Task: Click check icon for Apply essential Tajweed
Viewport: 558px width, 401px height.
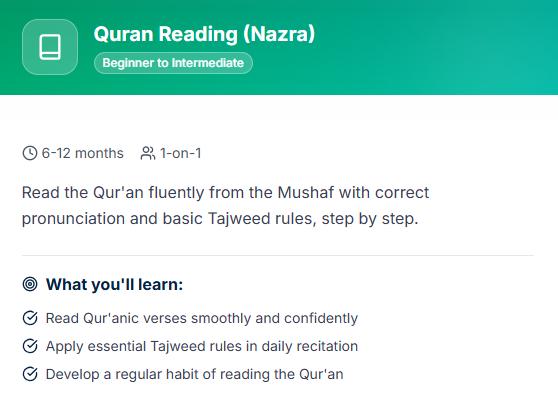Action: [30, 346]
